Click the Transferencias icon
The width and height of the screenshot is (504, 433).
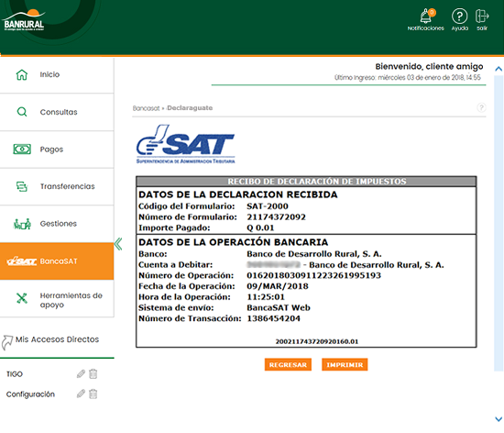22,186
